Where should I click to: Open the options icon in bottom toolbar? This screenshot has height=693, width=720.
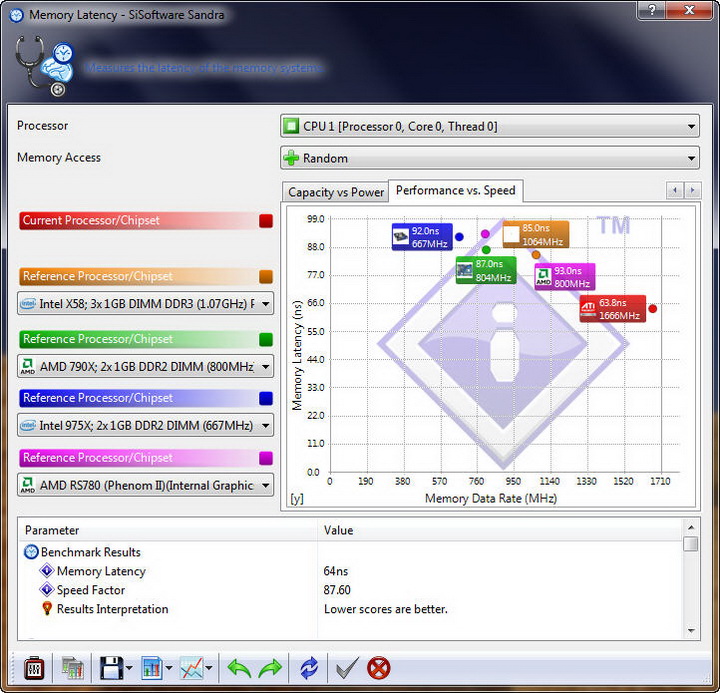coord(34,668)
